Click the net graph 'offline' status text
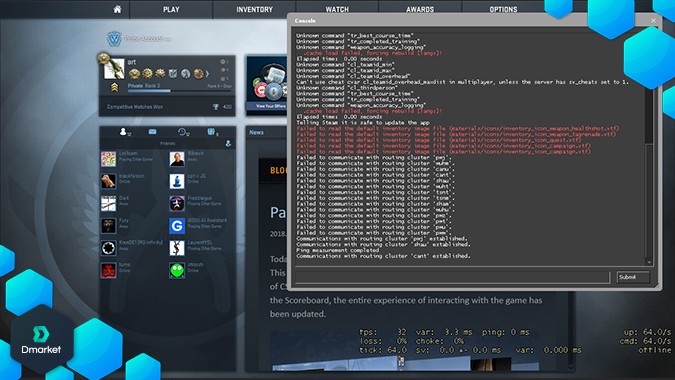The width and height of the screenshot is (675, 380). click(x=654, y=350)
